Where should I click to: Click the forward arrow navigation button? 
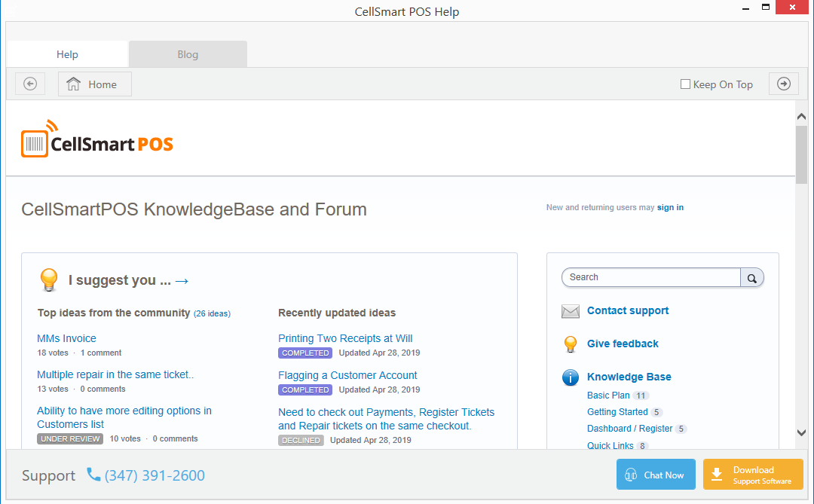coord(783,84)
